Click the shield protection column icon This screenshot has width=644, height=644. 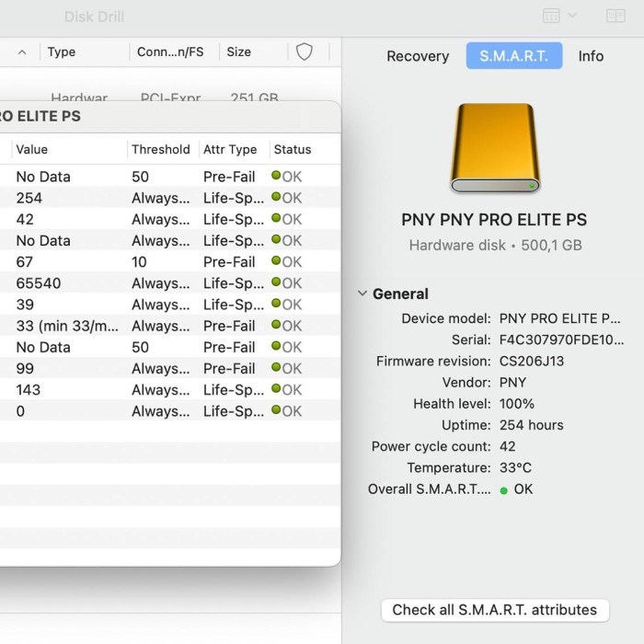tap(305, 52)
